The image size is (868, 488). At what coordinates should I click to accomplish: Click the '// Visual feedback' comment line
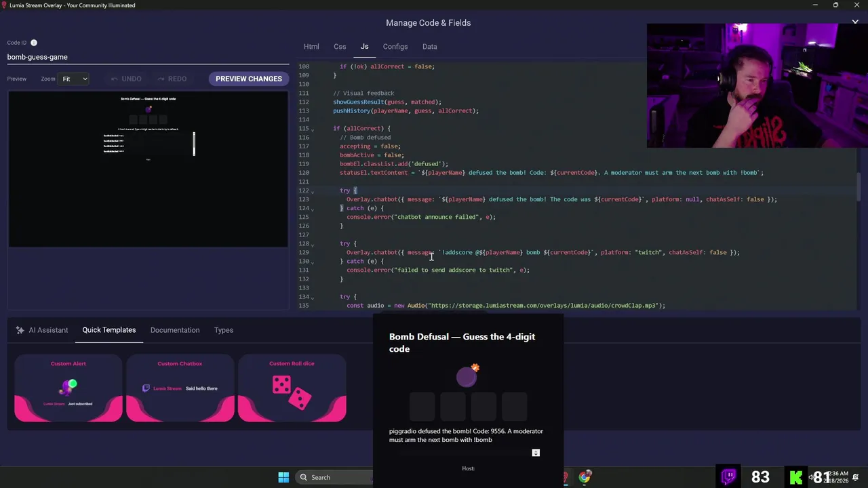363,94
